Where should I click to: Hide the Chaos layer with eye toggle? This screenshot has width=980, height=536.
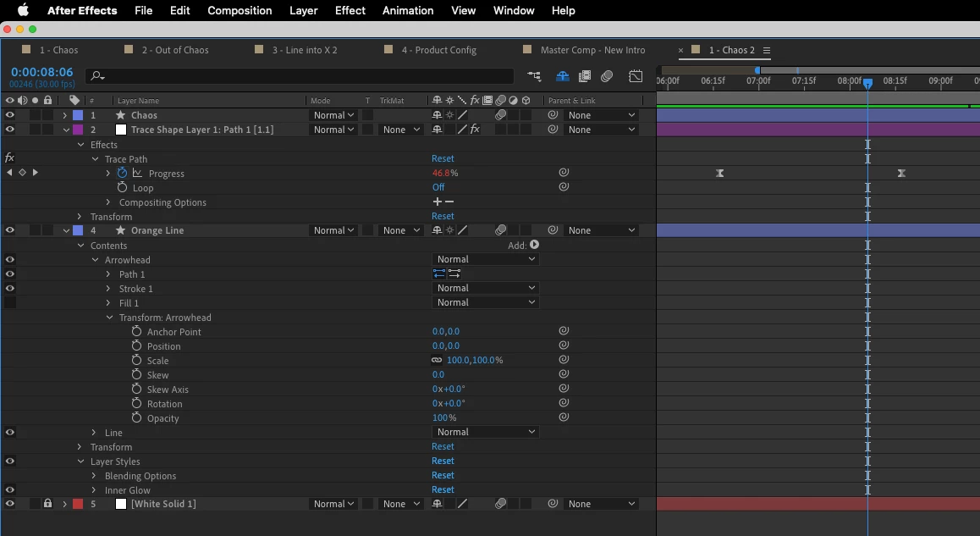(x=9, y=115)
